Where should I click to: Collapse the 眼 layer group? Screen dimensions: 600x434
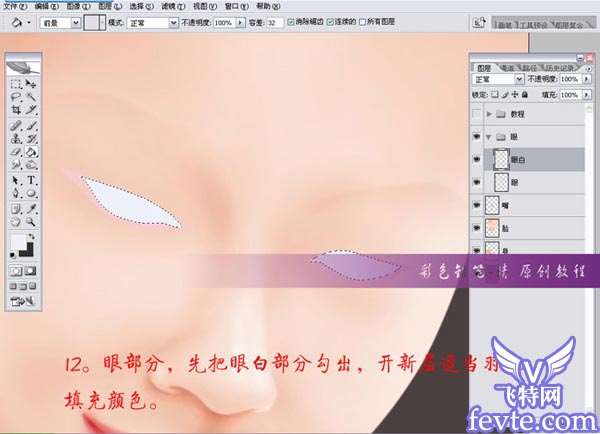(x=489, y=137)
